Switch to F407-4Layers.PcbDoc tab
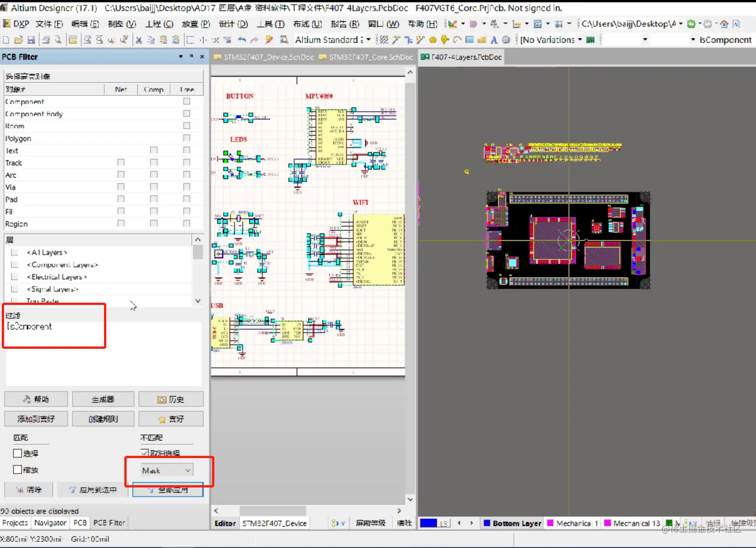The image size is (756, 548). coord(461,57)
